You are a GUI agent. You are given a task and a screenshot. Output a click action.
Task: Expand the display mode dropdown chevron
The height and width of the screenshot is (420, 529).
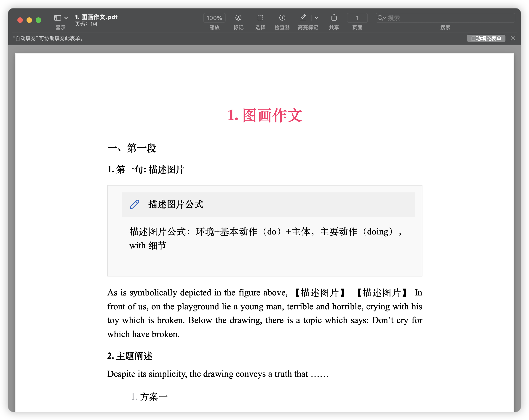[66, 18]
